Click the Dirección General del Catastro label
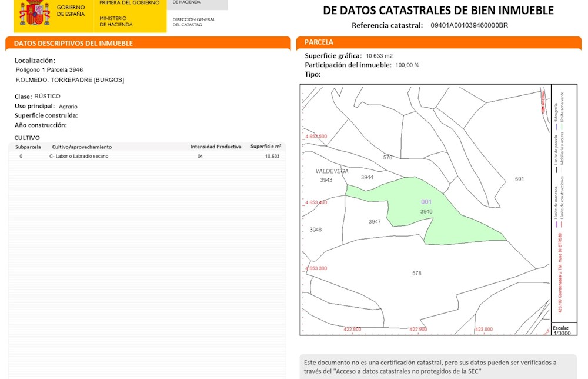The width and height of the screenshot is (588, 379). (x=194, y=22)
